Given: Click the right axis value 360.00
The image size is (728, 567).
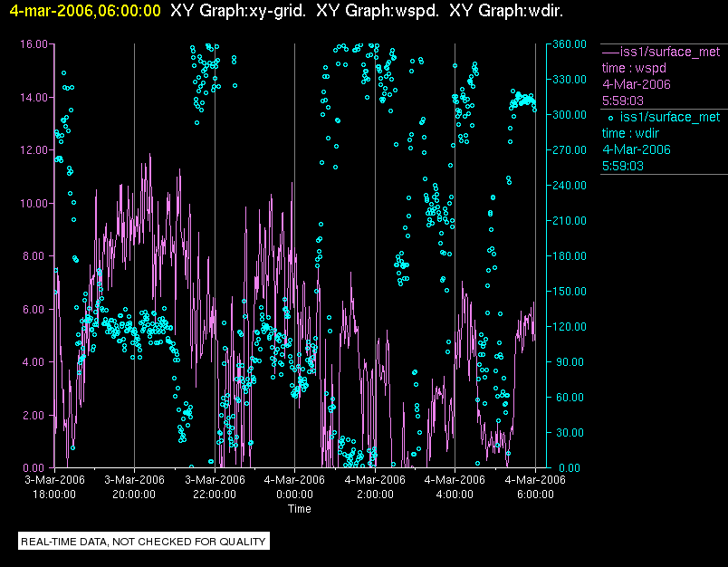Looking at the screenshot, I should click(570, 44).
